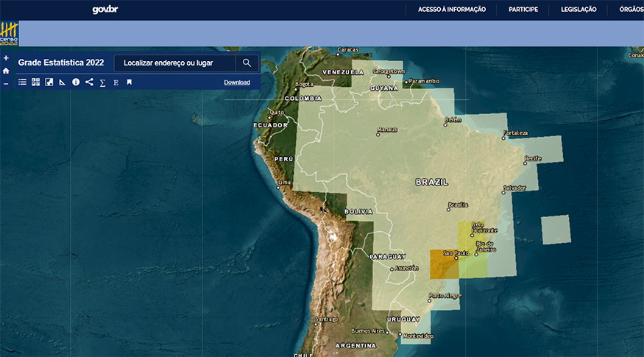
Task: Click the BRAZIL map label
Action: (431, 182)
